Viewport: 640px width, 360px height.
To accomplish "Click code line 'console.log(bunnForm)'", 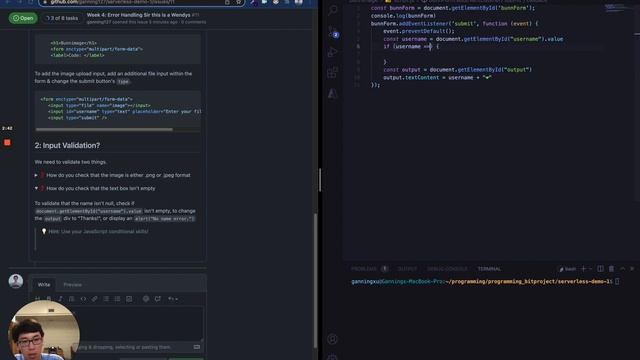I will (x=403, y=16).
